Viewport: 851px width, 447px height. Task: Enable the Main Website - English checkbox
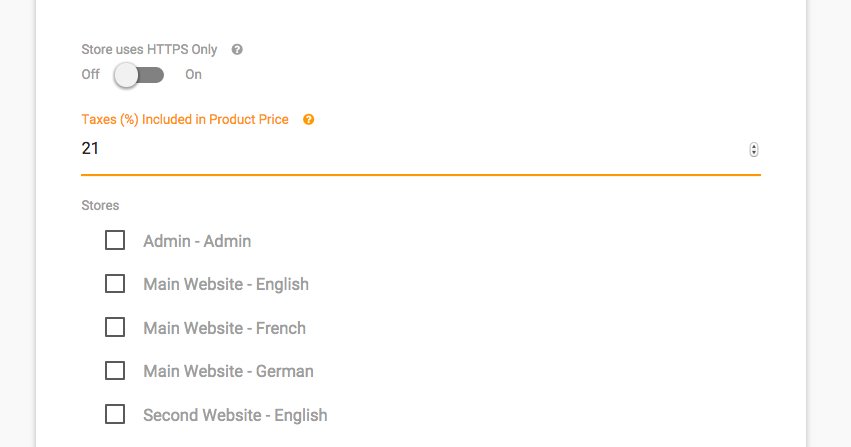tap(115, 284)
